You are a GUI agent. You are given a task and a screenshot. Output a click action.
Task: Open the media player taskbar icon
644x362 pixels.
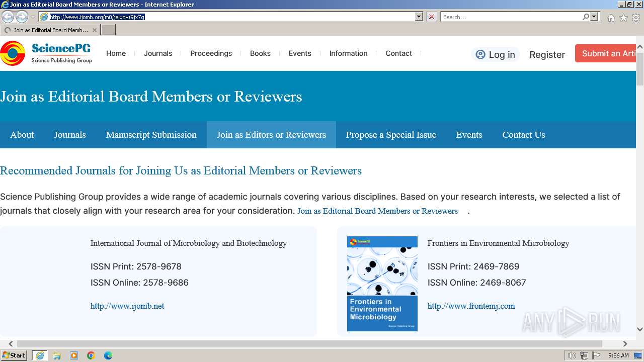coord(74,355)
